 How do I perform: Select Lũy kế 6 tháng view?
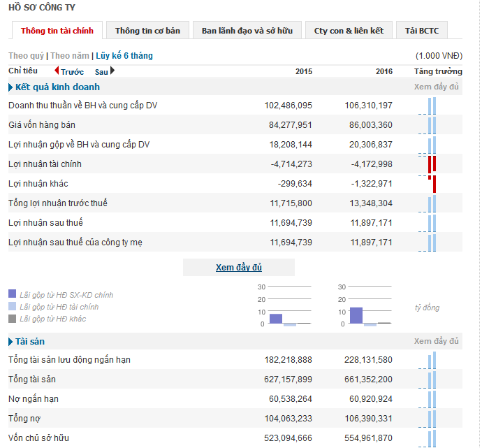point(124,56)
